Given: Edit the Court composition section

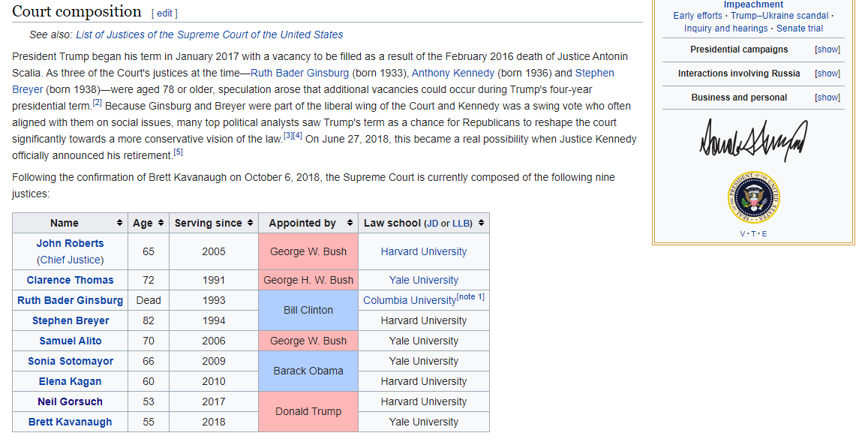Looking at the screenshot, I should [164, 13].
